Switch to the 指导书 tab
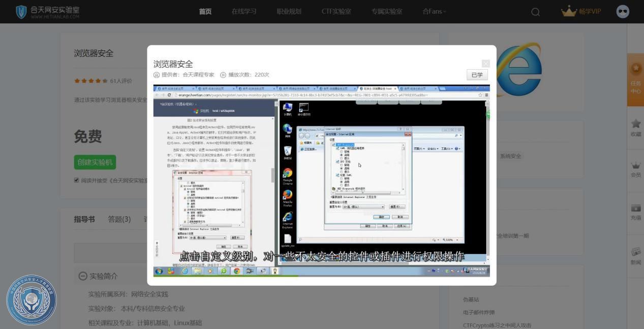This screenshot has width=644, height=329. click(84, 219)
